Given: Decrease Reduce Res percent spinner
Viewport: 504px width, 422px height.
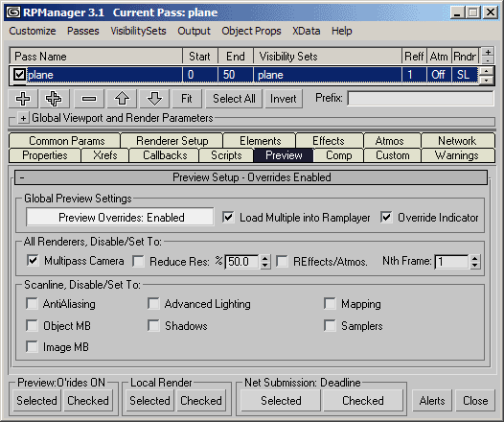Looking at the screenshot, I should (x=264, y=265).
